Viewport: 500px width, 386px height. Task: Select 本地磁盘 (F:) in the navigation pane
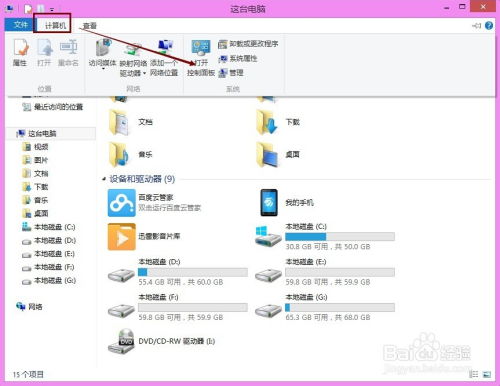click(49, 267)
